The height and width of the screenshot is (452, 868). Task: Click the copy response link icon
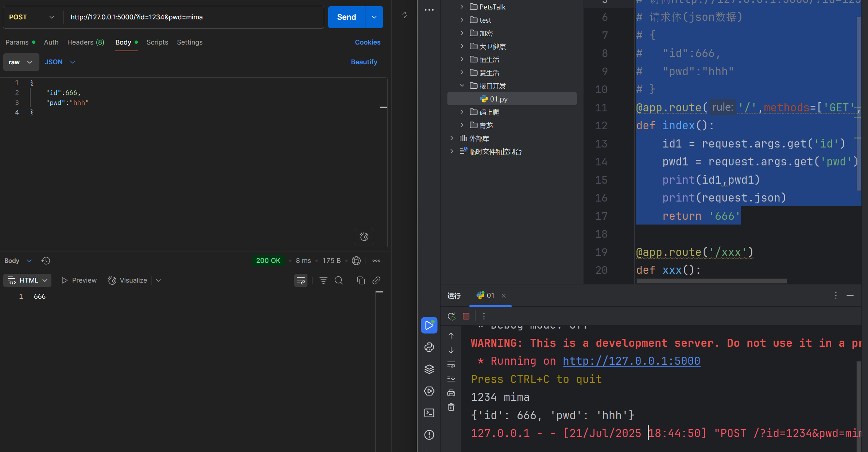(376, 280)
